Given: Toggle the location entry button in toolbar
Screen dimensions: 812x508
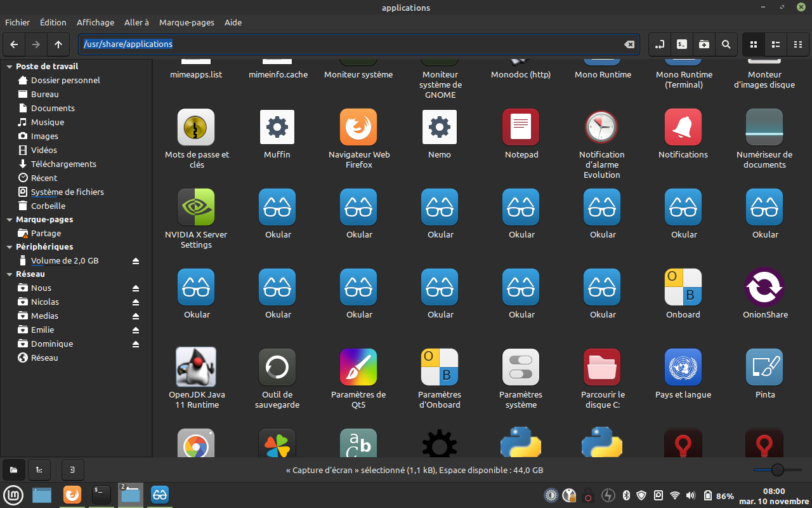Looking at the screenshot, I should [660, 44].
